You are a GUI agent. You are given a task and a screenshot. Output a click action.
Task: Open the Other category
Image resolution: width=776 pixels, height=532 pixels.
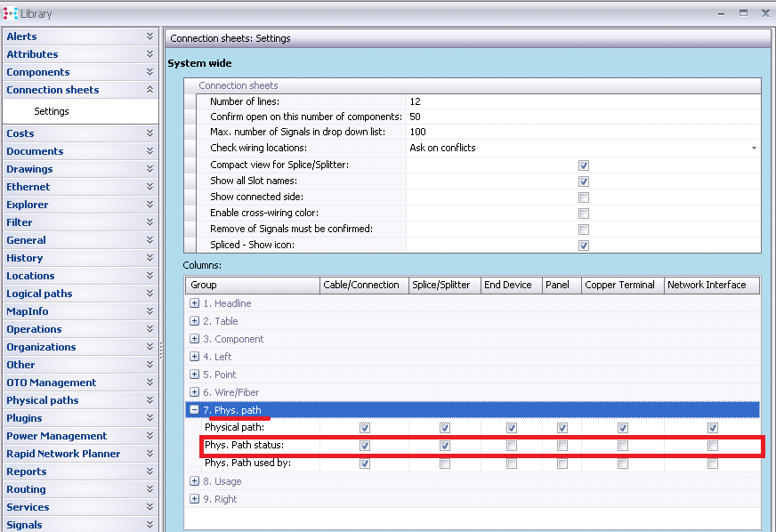pos(80,365)
